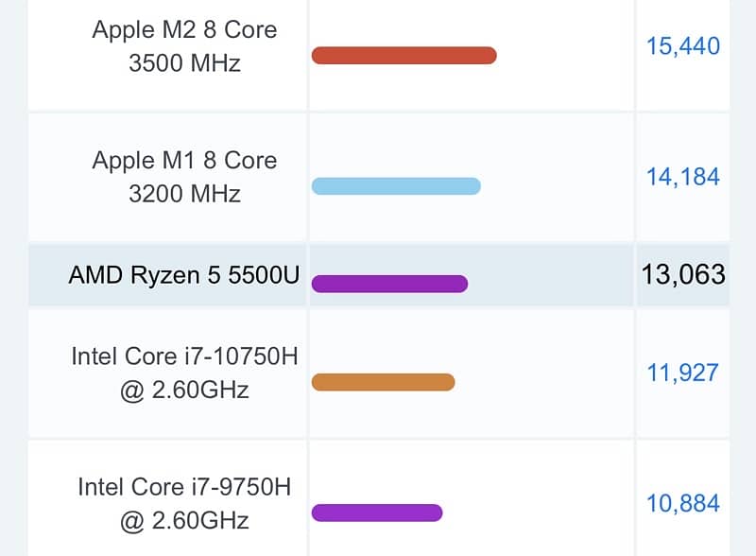Click the orange i7-10750H performance bar
756x556 pixels.
point(383,382)
